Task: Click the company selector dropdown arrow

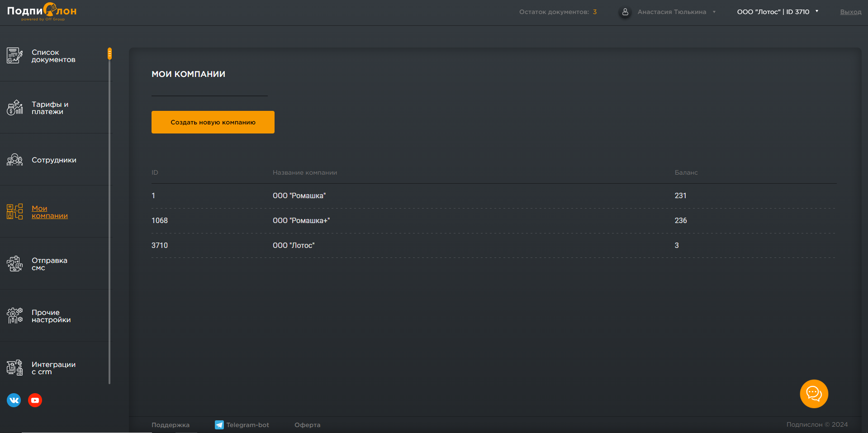Action: [x=817, y=11]
